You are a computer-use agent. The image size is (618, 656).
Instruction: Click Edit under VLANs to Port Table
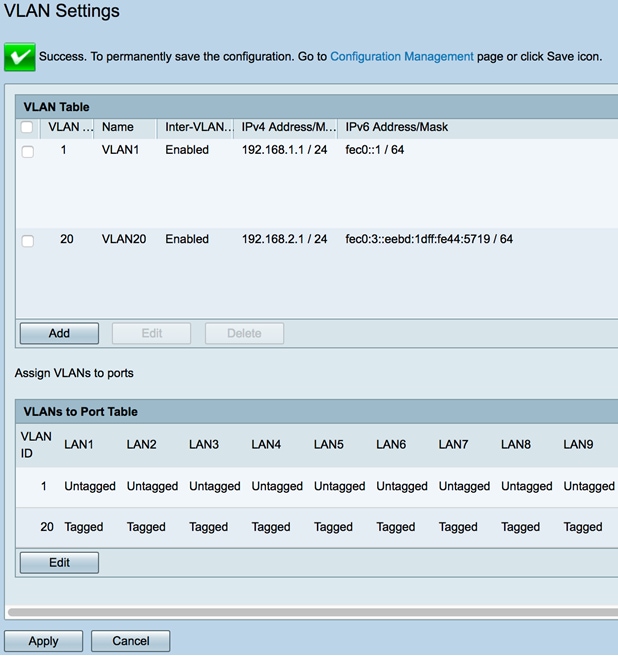pyautogui.click(x=59, y=563)
